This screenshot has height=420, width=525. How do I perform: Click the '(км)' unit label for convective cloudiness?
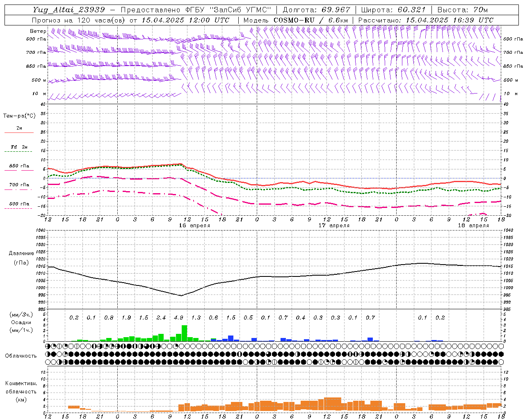point(21,399)
